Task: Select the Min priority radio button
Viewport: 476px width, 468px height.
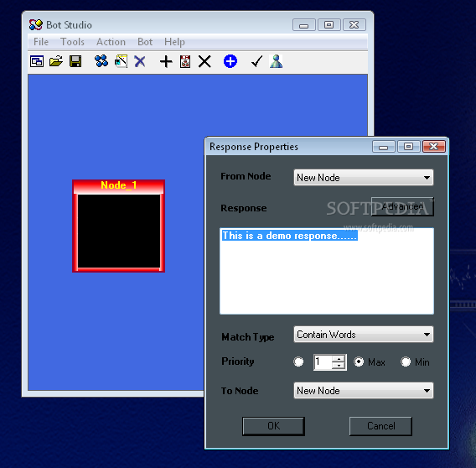Action: pyautogui.click(x=406, y=361)
